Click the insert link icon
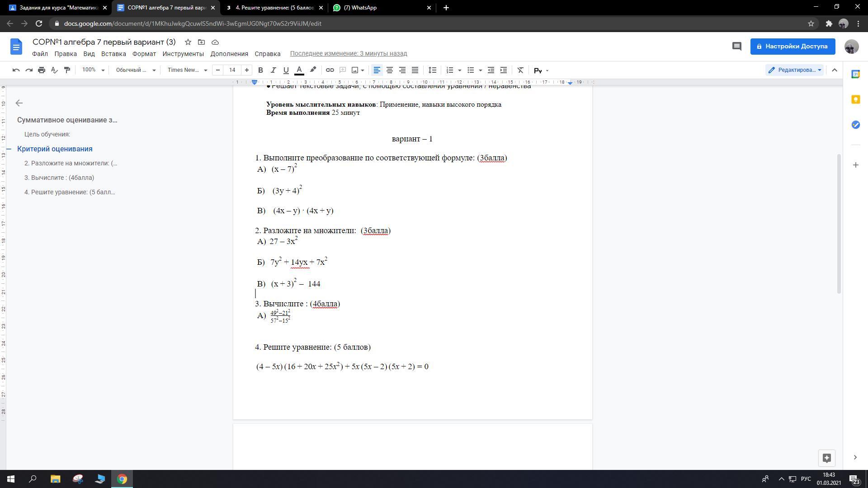 coord(330,70)
